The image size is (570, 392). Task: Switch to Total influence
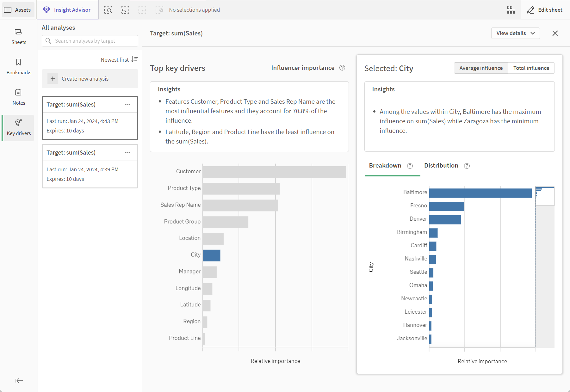tap(531, 68)
